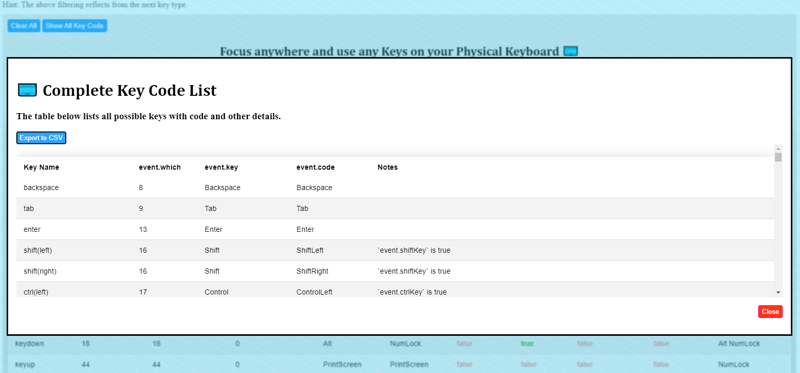Image resolution: width=800 pixels, height=373 pixels.
Task: Close the Complete Key Code List dialog
Action: 770,312
